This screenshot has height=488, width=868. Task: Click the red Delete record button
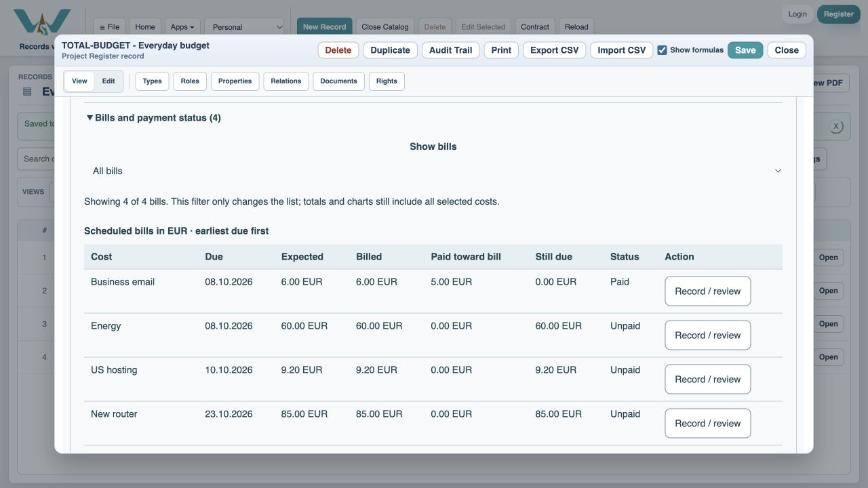338,50
